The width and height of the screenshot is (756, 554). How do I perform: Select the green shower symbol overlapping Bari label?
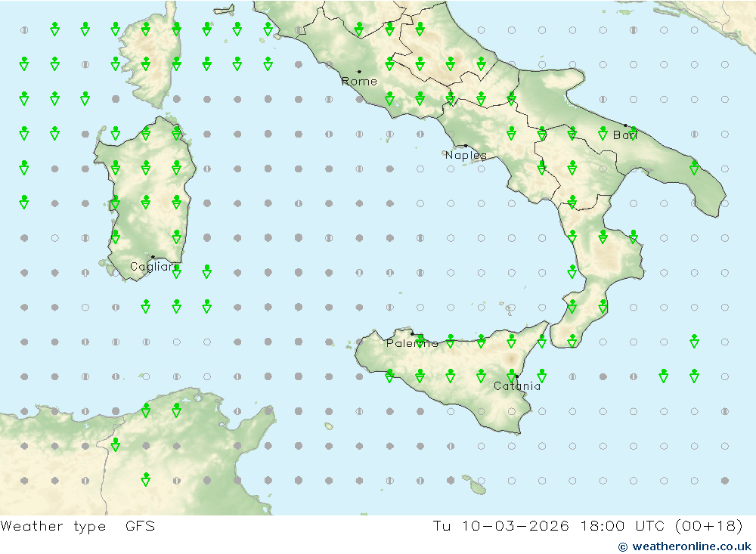(x=634, y=132)
